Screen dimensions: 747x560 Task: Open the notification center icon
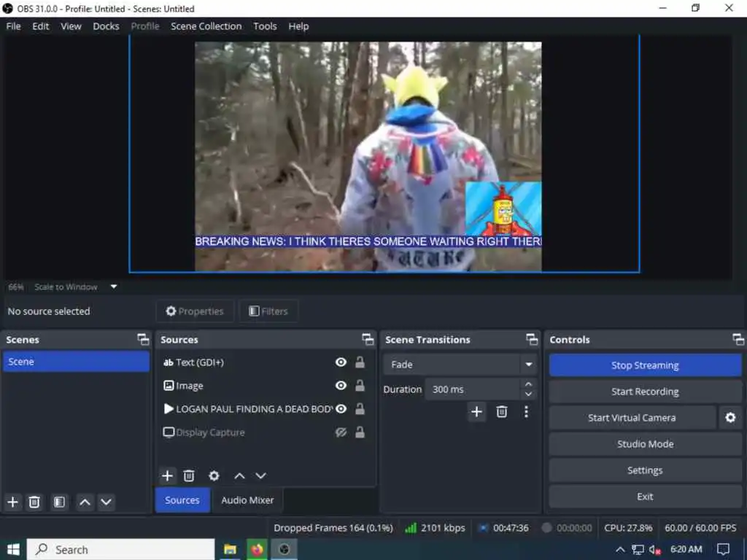tap(723, 550)
